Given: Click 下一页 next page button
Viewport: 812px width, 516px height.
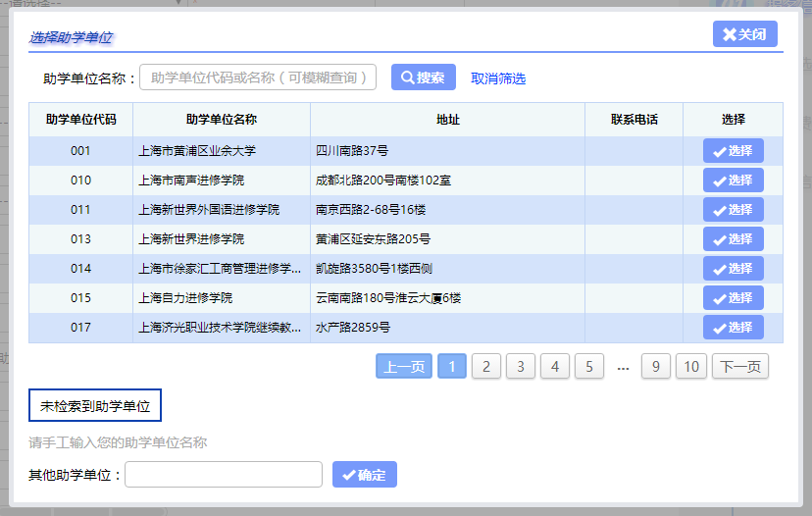Looking at the screenshot, I should (740, 367).
